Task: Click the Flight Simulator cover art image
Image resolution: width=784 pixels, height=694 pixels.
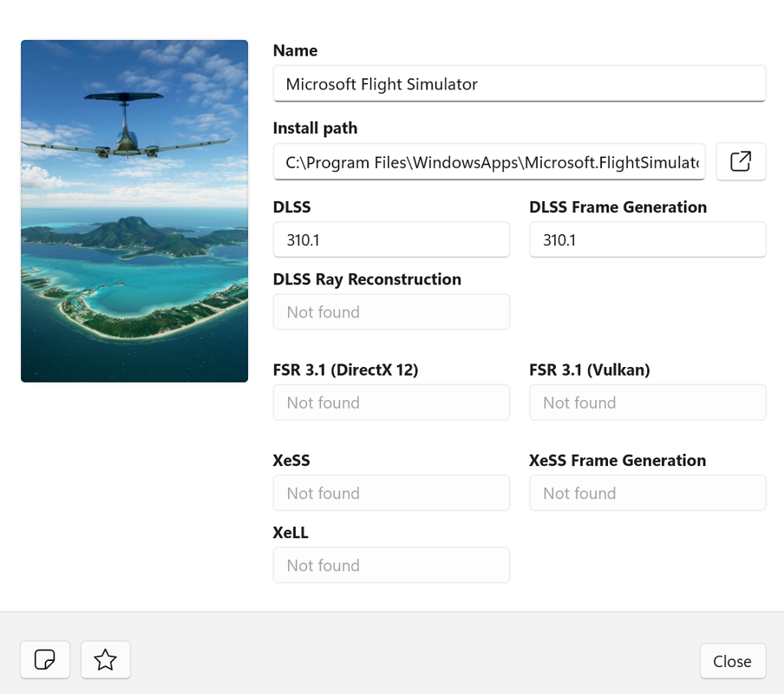Action: (134, 211)
